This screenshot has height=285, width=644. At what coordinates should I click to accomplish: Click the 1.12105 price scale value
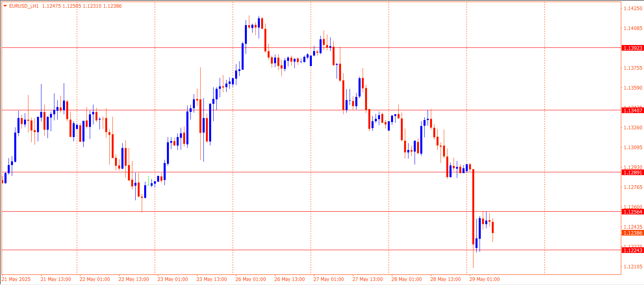coord(633,267)
